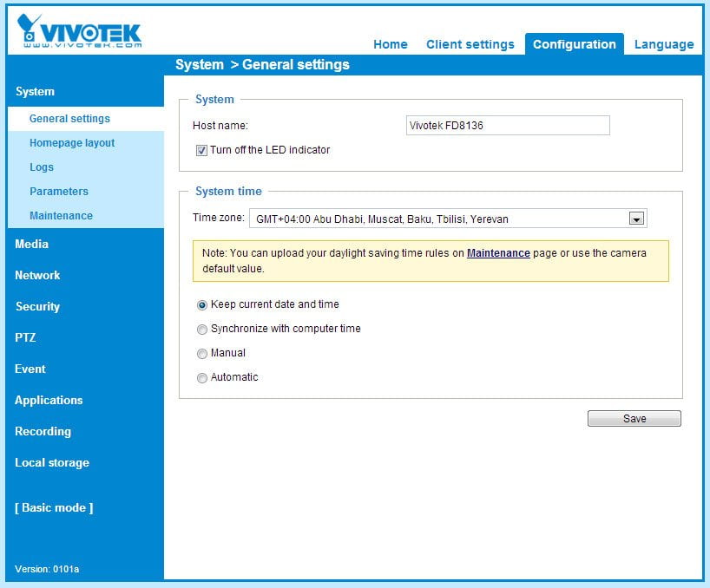Expand the Security menu section
This screenshot has height=588, width=710.
click(x=37, y=306)
